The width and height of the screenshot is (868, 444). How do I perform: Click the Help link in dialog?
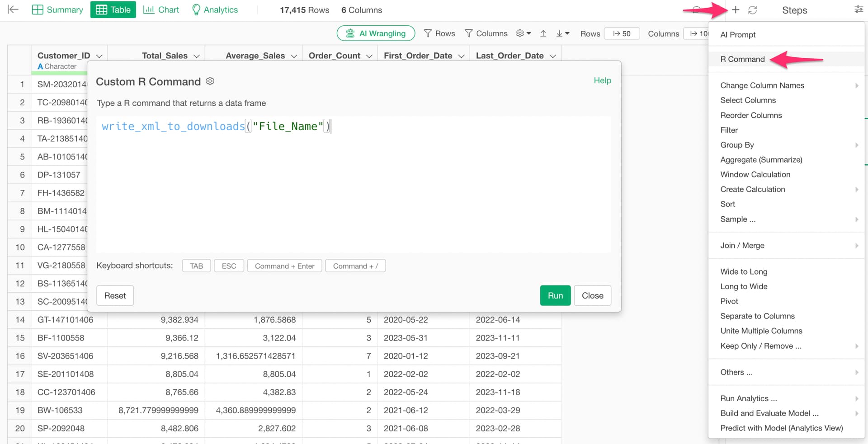pos(602,80)
